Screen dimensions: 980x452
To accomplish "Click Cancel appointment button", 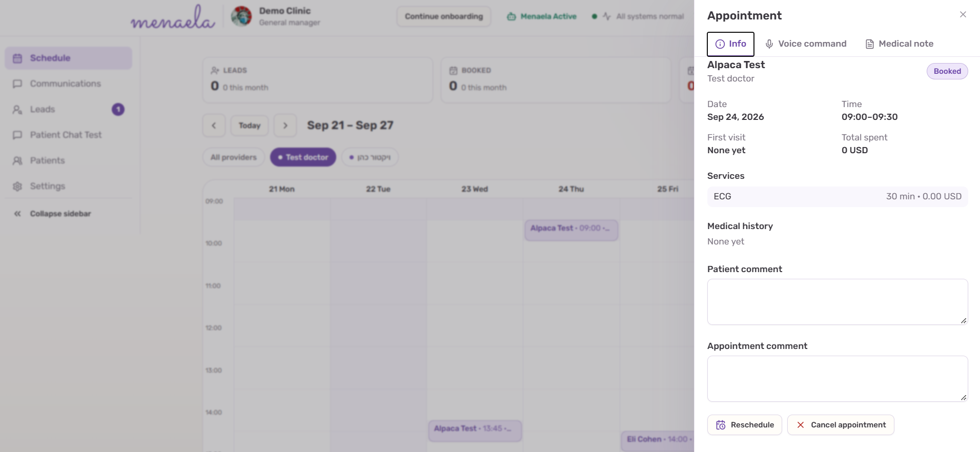I will (841, 425).
